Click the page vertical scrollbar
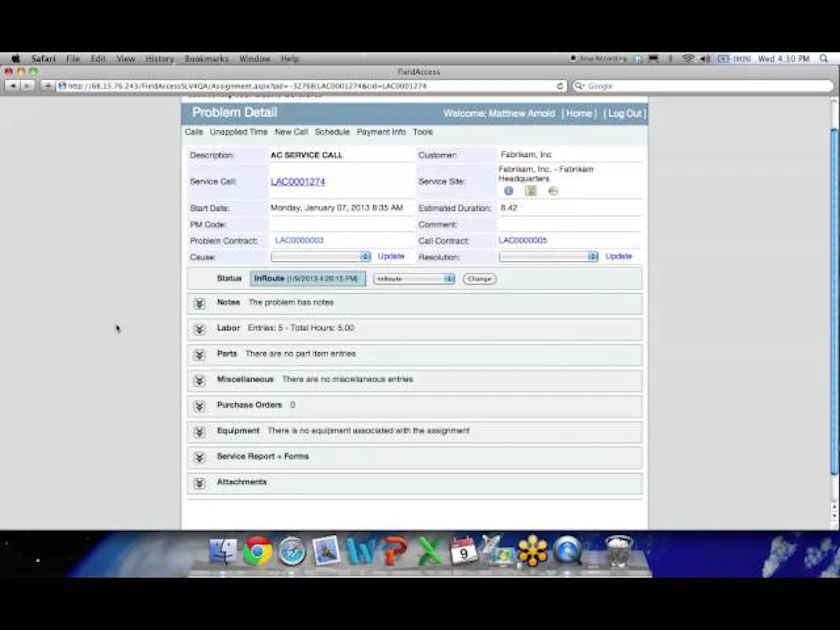840x630 pixels. pyautogui.click(x=834, y=302)
